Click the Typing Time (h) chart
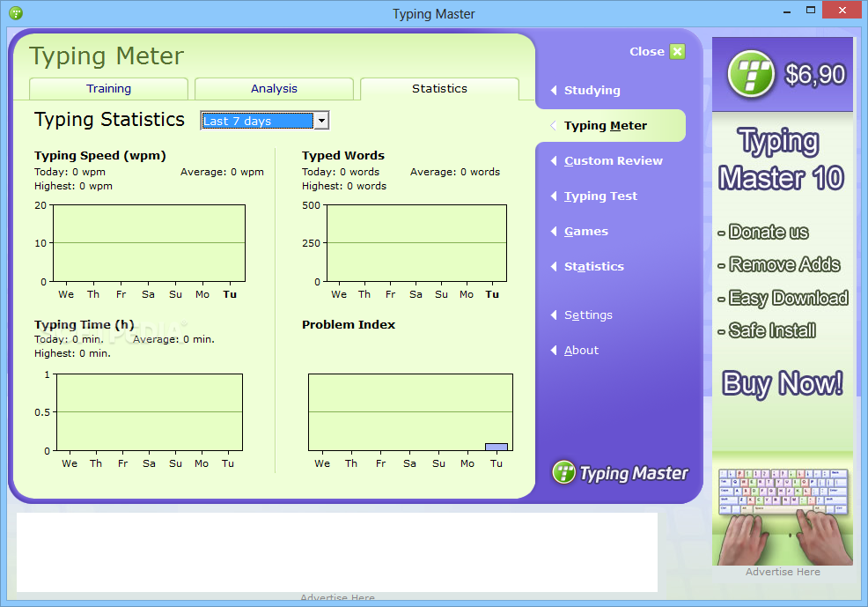This screenshot has height=607, width=868. tap(150, 412)
